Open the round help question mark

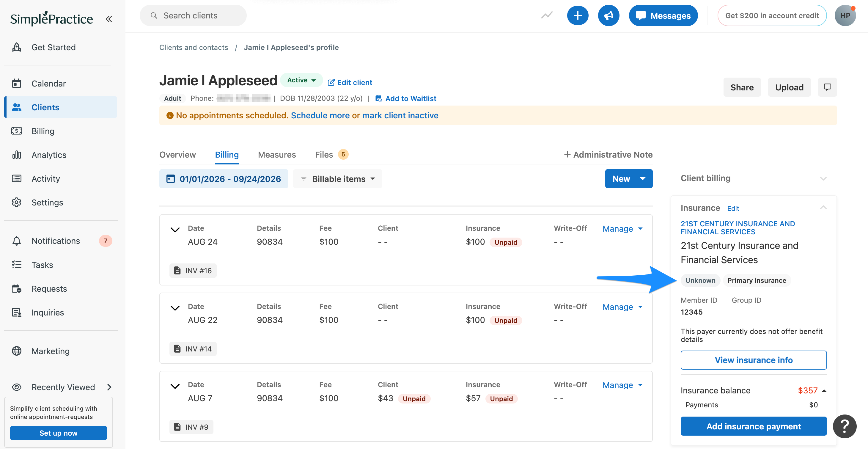point(845,426)
